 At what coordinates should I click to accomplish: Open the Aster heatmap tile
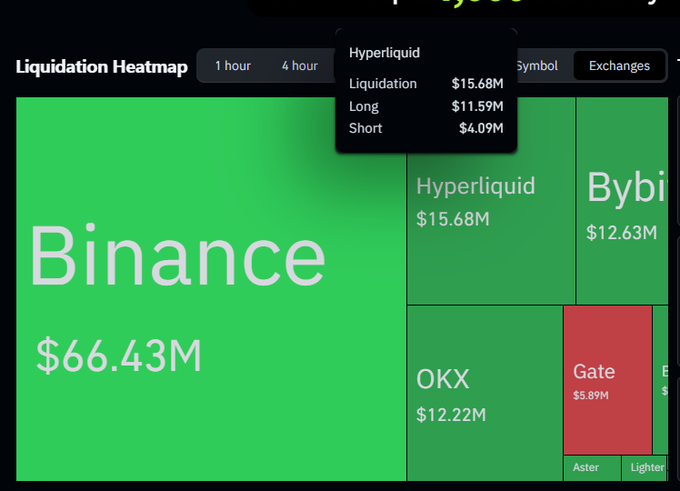(592, 468)
